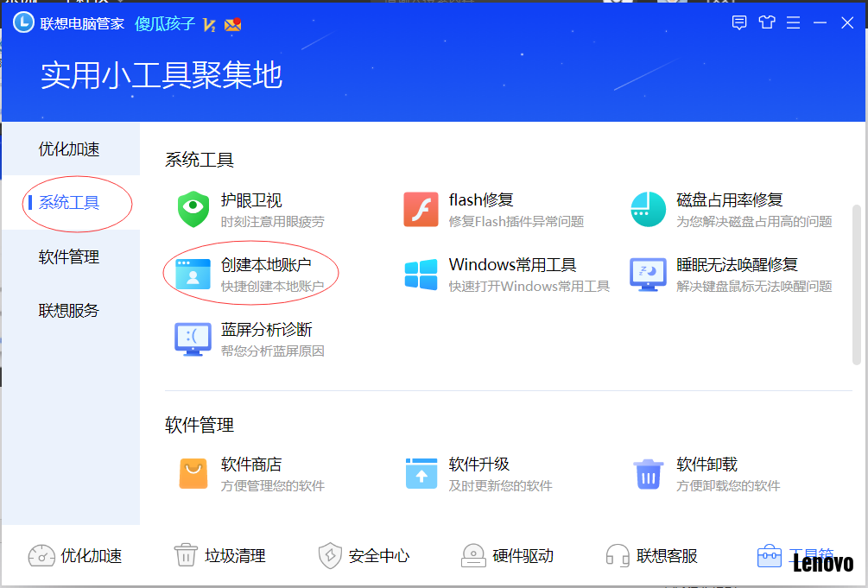Open the hamburger main menu in title bar
Screen dimensions: 868x588
click(x=793, y=22)
